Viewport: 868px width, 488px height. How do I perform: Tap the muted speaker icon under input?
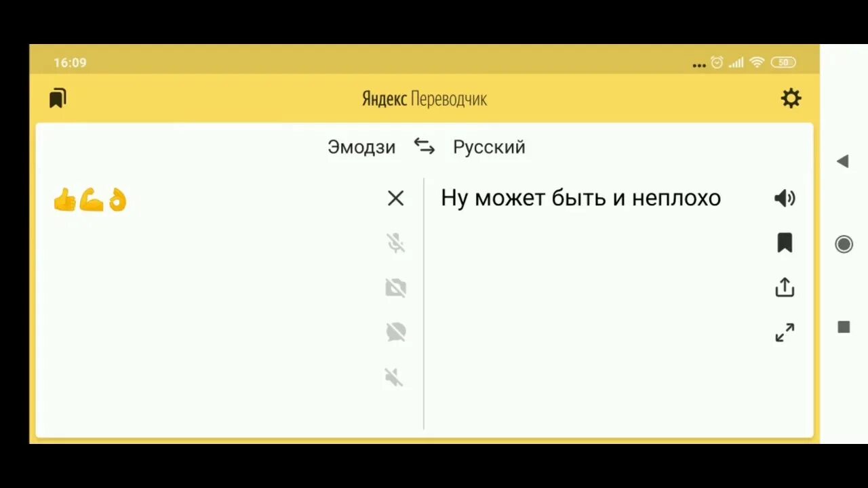click(x=394, y=377)
